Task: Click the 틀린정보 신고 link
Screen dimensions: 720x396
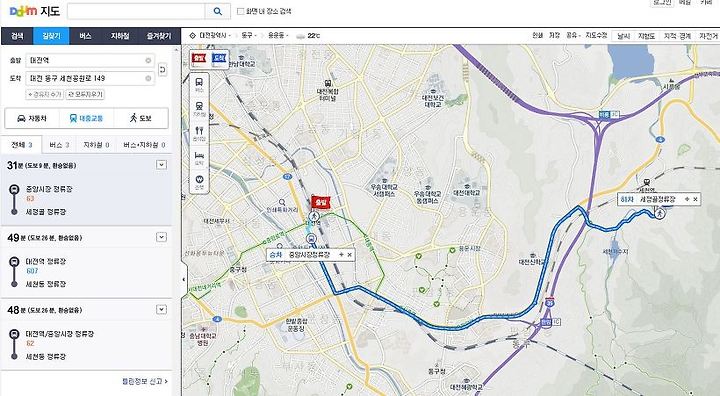Action: pos(145,381)
